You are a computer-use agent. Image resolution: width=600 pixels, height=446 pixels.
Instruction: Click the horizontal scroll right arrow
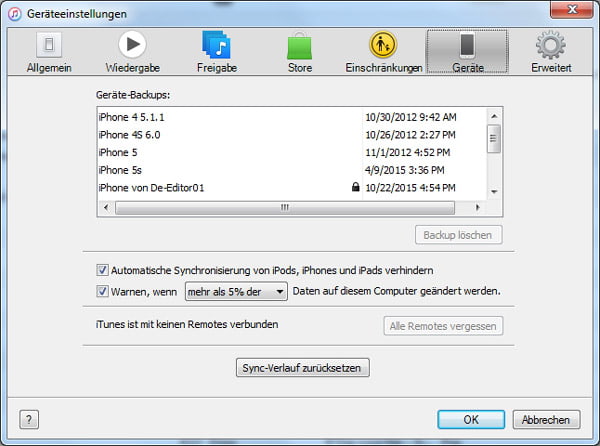(478, 207)
